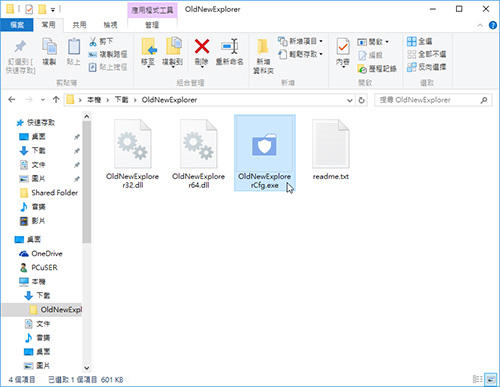
Task: Click Select all in ribbon
Action: pos(420,41)
